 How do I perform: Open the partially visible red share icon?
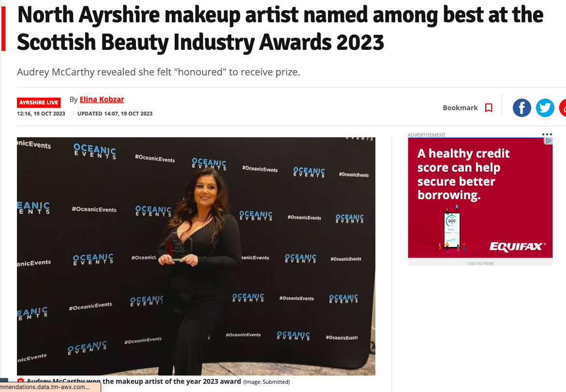[x=563, y=108]
